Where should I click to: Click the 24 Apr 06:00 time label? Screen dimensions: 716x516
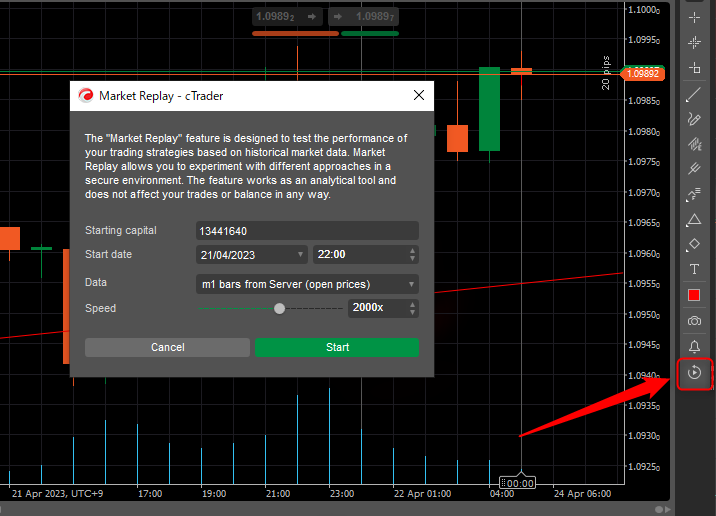point(582,494)
